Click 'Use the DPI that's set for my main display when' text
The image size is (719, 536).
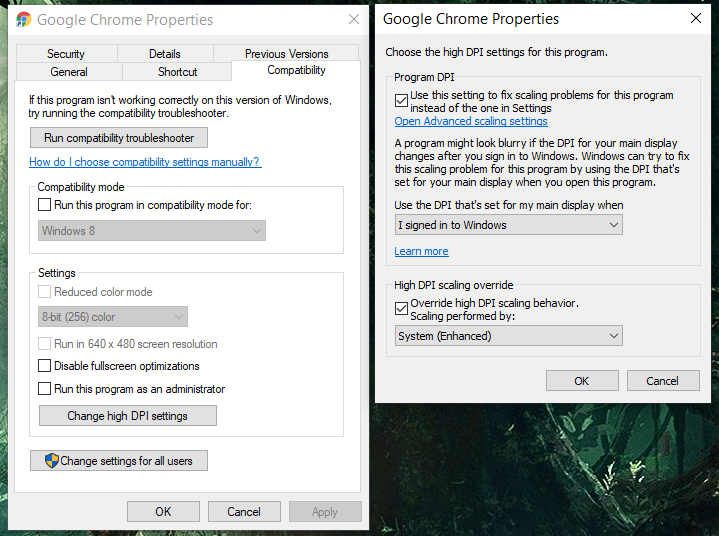pyautogui.click(x=509, y=205)
